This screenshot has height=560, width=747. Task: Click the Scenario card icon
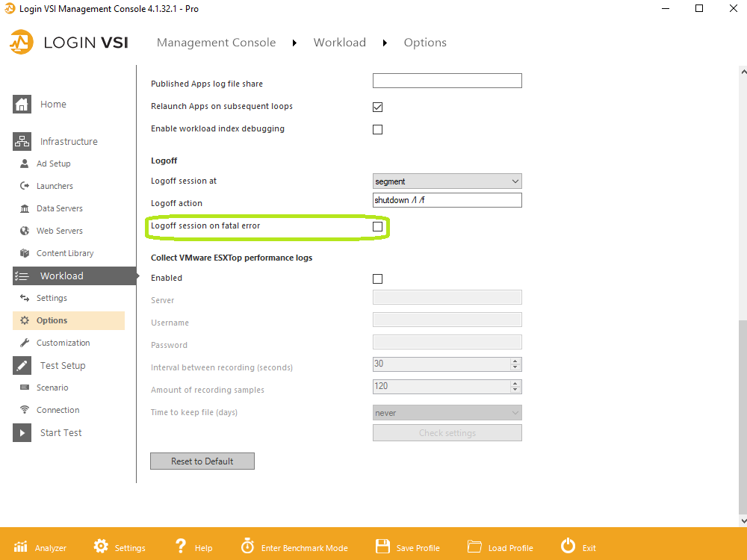click(25, 388)
